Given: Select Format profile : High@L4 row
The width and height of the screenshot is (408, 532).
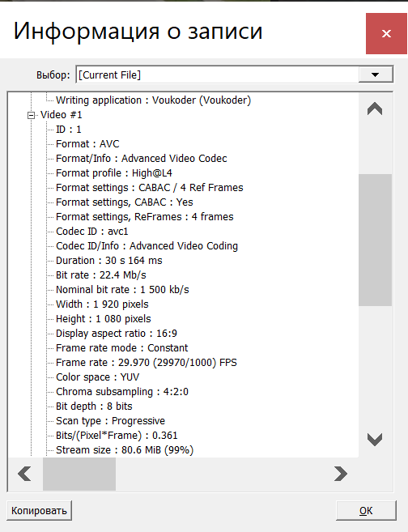Looking at the screenshot, I should [114, 173].
